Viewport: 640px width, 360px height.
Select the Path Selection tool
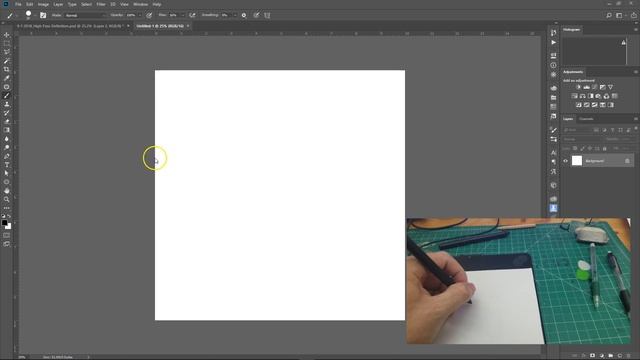coord(7,173)
